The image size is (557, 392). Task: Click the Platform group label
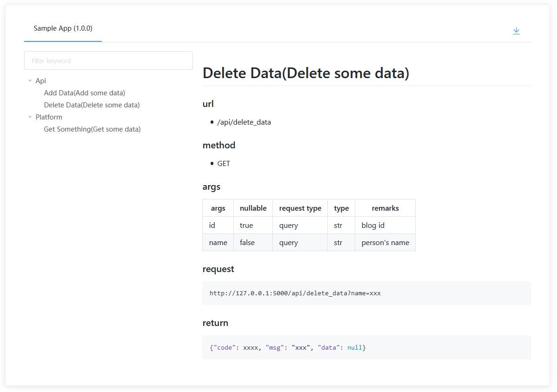[x=49, y=117]
